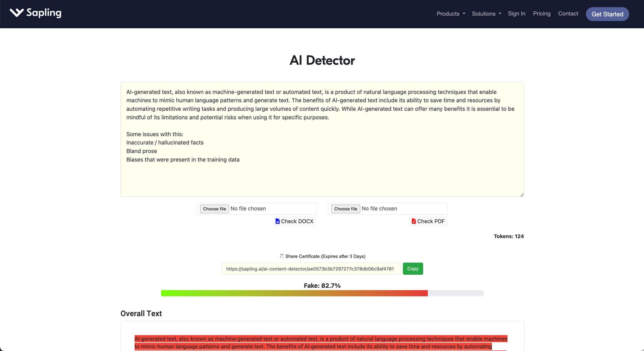The image size is (644, 351).
Task: Go to the Pricing page
Action: point(541,14)
